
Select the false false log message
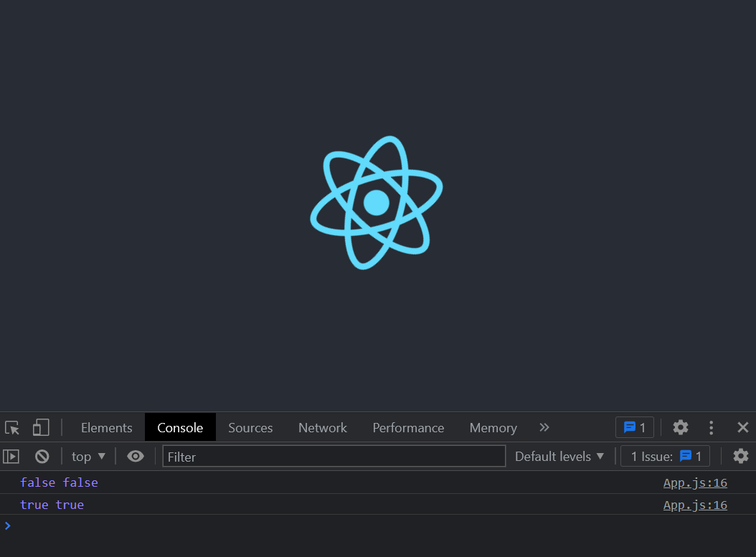pyautogui.click(x=59, y=482)
